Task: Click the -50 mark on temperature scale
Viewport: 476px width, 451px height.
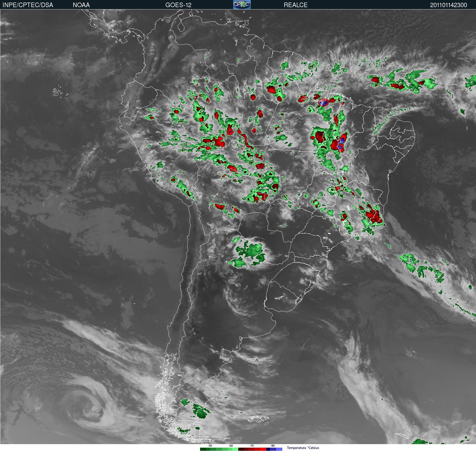Action: 210,446
